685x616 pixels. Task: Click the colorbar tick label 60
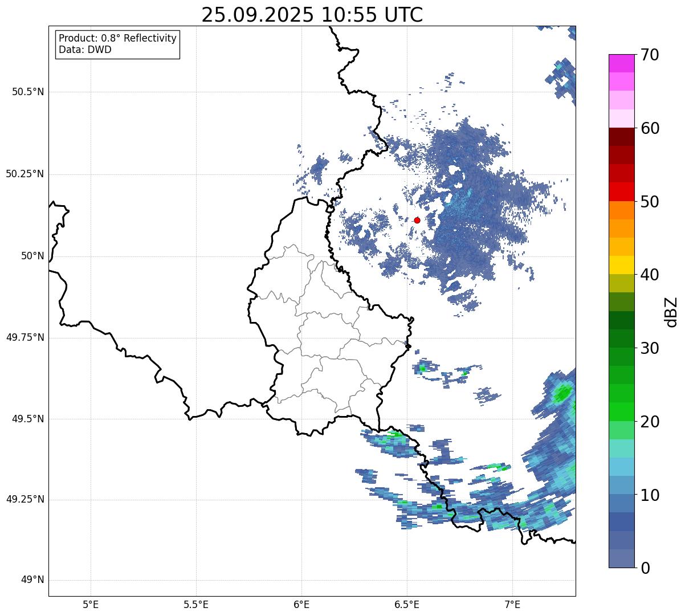click(650, 128)
